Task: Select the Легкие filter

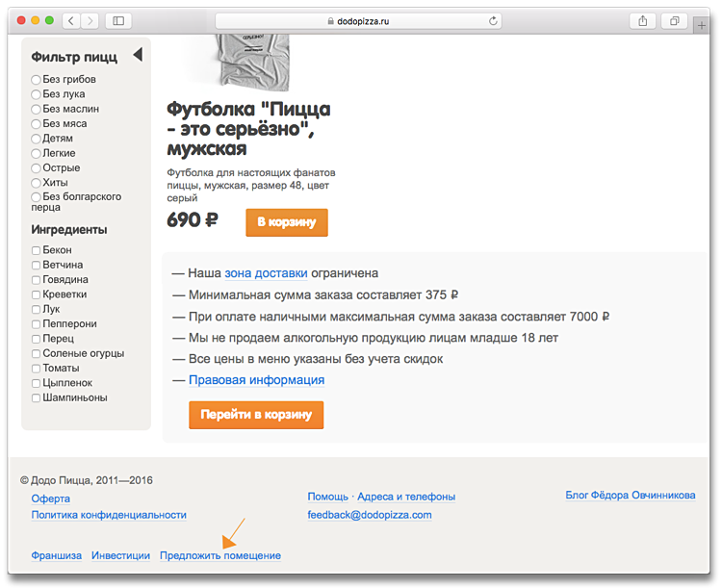Action: point(36,153)
